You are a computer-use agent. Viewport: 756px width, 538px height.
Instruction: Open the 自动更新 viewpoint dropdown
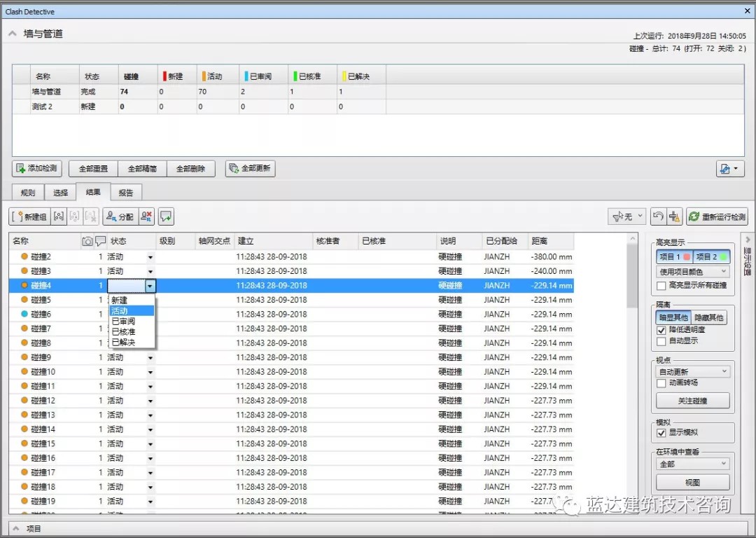pyautogui.click(x=693, y=372)
